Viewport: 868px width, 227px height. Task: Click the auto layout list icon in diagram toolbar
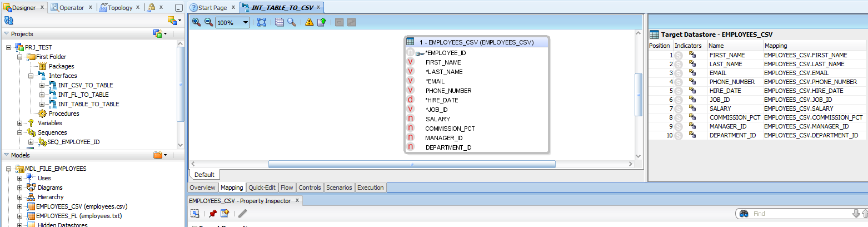click(280, 22)
